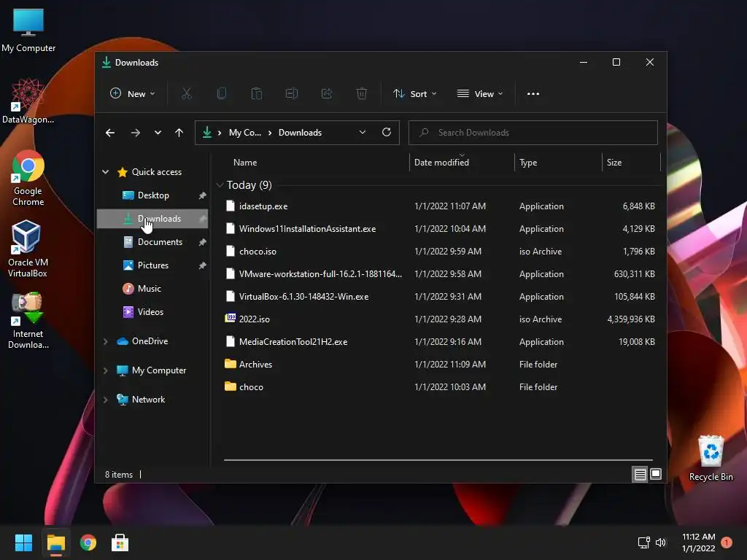Expand the Network tree node
Viewport: 747px width, 560px height.
106,400
